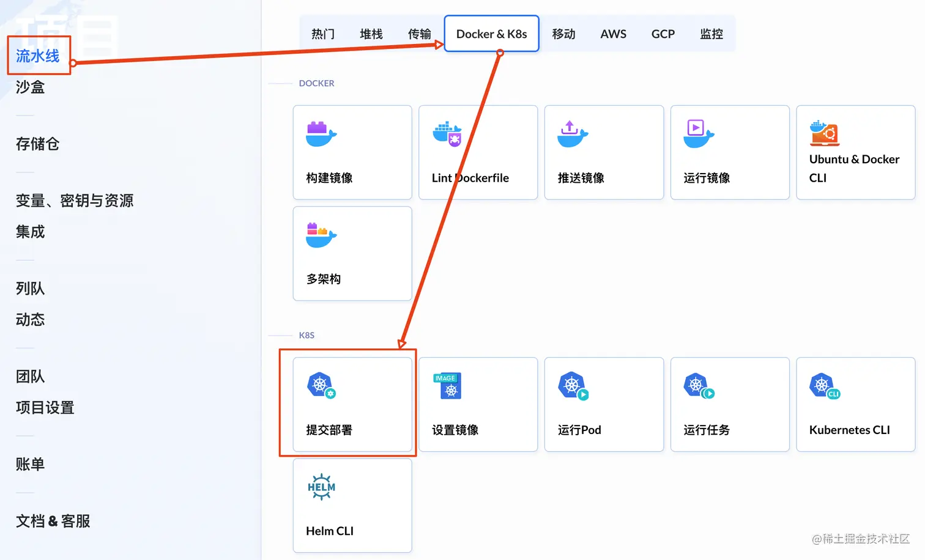Go to 项目设置 in the sidebar

pyautogui.click(x=45, y=407)
